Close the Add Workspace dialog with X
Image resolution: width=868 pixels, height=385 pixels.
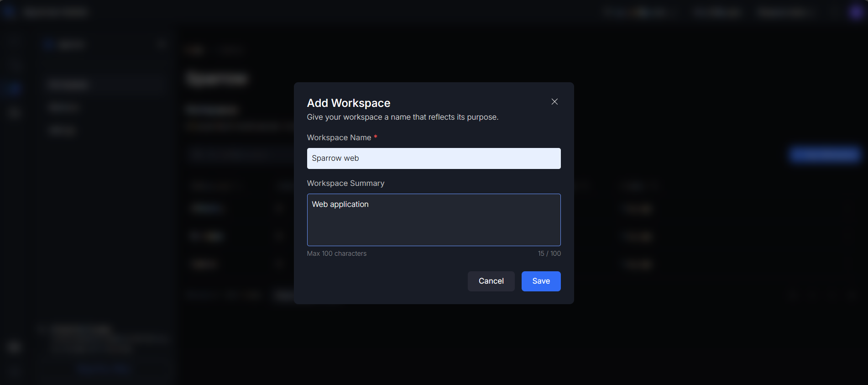[554, 102]
